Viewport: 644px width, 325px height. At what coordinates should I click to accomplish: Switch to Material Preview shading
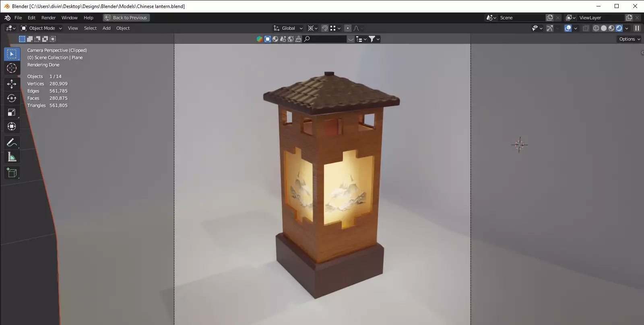[x=611, y=28]
